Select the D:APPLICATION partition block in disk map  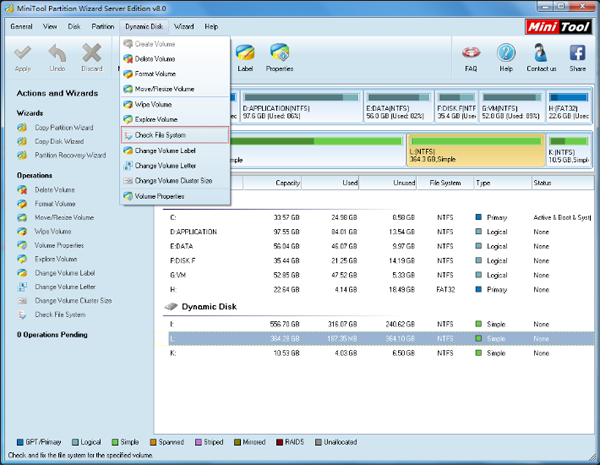pyautogui.click(x=301, y=106)
